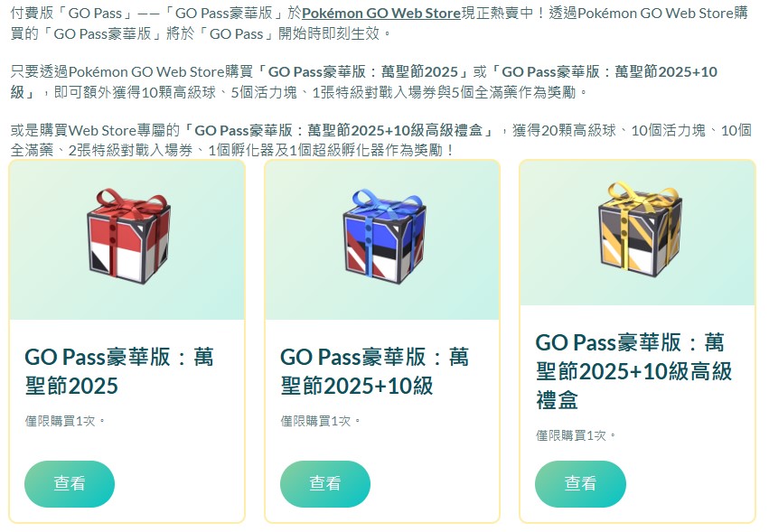
Task: Click 僅限購買1次 text under second card
Action: click(320, 421)
